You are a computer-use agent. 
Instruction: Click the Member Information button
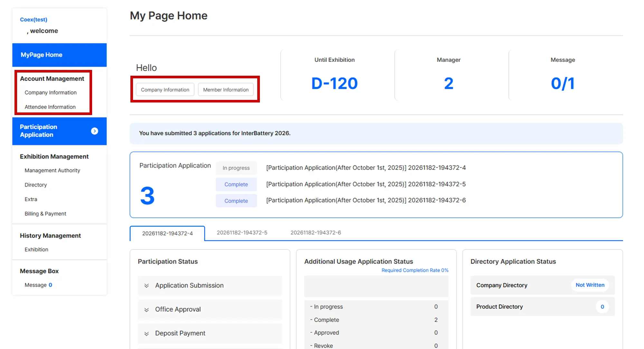coord(225,90)
